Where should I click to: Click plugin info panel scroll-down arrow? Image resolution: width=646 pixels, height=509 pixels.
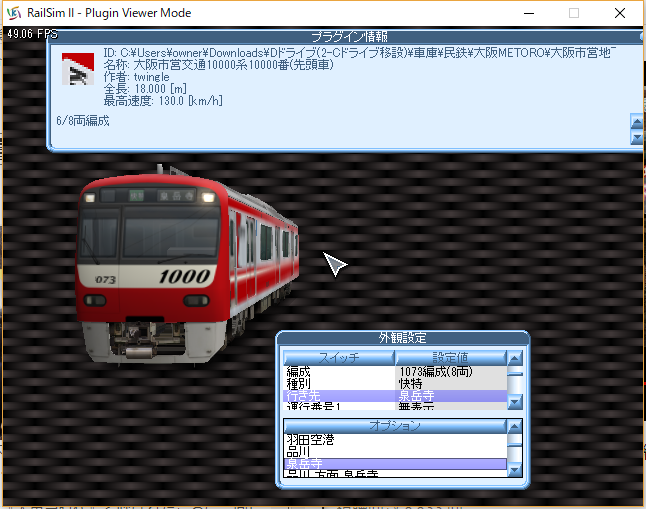click(x=637, y=137)
